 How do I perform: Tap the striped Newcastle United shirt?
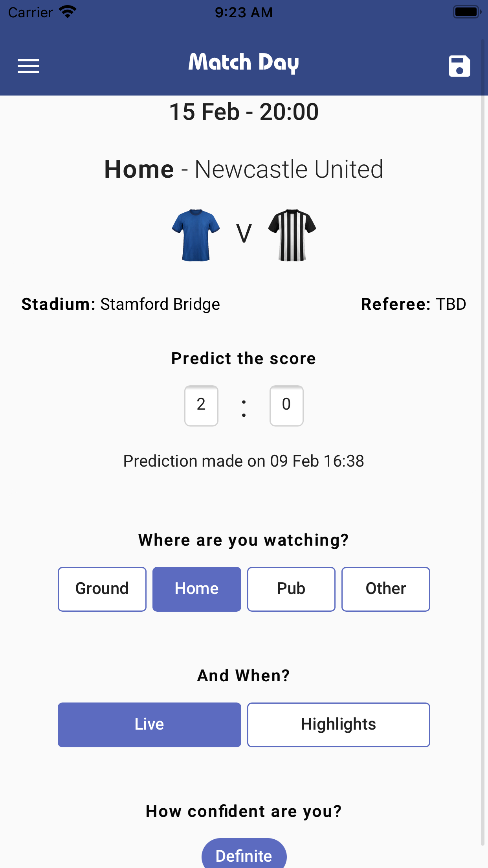tap(292, 235)
